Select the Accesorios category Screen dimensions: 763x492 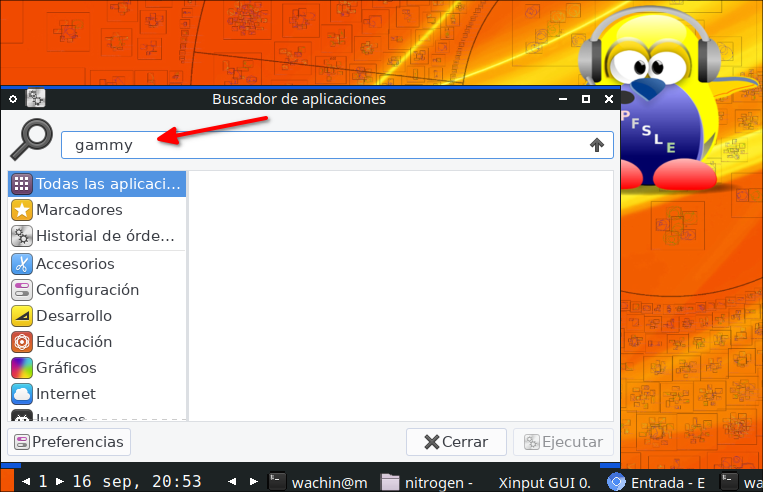[97, 264]
